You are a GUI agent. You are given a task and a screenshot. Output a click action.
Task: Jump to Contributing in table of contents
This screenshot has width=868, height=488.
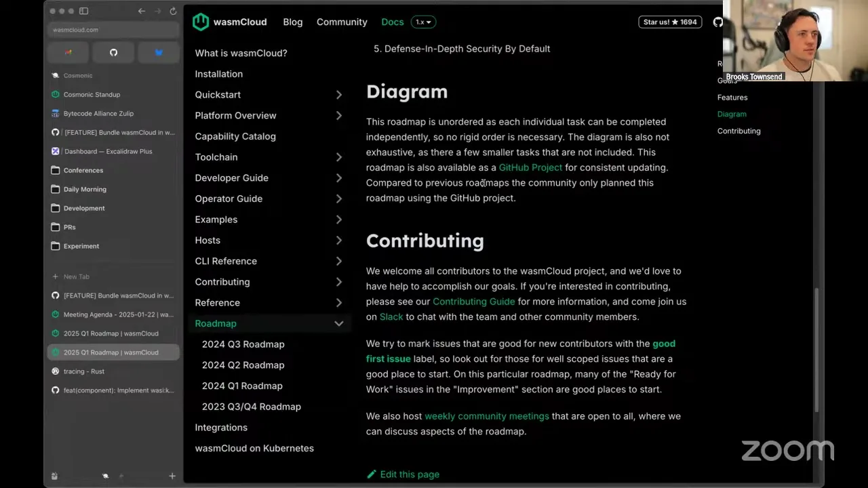tap(738, 131)
